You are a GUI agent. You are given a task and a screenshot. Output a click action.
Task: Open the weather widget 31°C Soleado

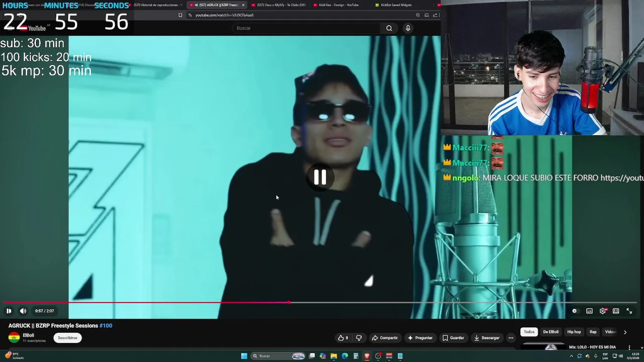click(14, 356)
